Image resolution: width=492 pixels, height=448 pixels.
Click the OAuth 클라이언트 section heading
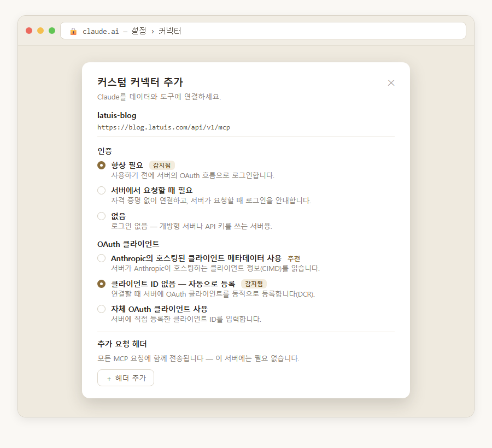click(128, 244)
